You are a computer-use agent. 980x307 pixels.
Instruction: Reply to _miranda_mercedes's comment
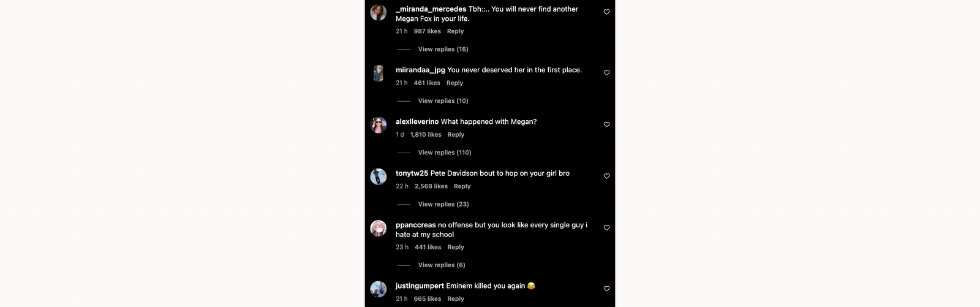[x=455, y=31]
